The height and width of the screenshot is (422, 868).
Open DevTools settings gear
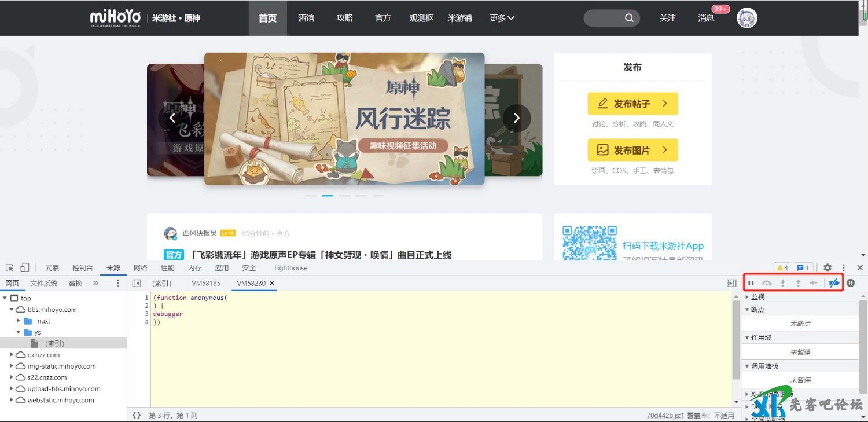[827, 268]
